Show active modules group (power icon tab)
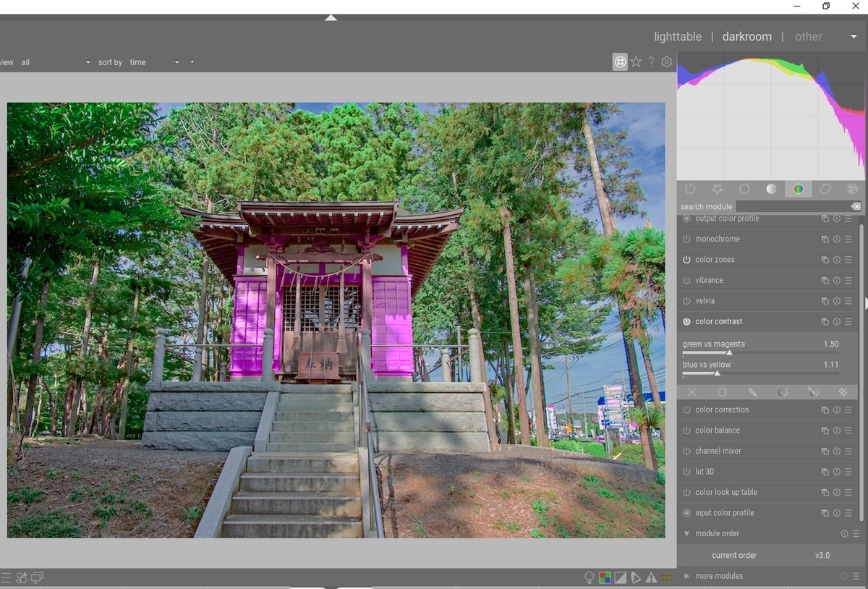 690,189
